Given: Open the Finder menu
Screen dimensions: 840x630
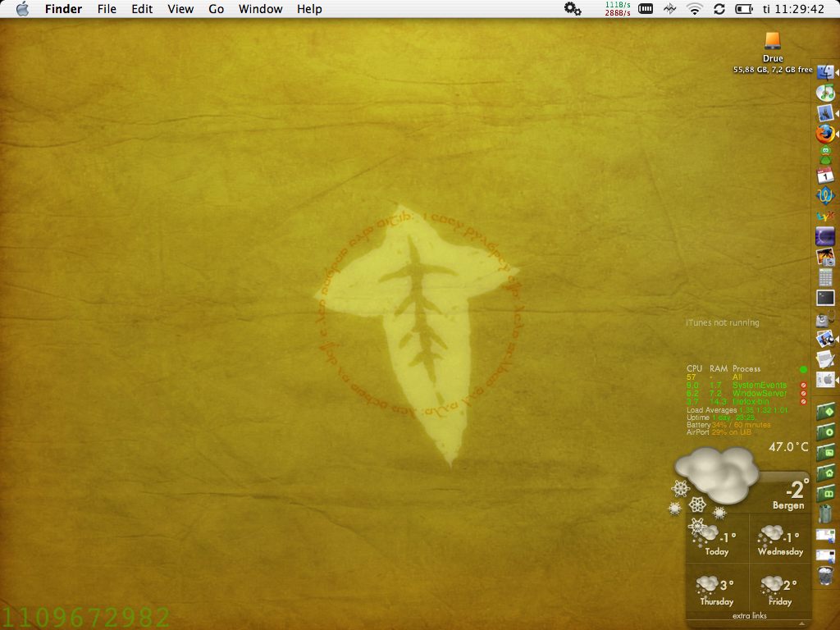Looking at the screenshot, I should pyautogui.click(x=63, y=9).
